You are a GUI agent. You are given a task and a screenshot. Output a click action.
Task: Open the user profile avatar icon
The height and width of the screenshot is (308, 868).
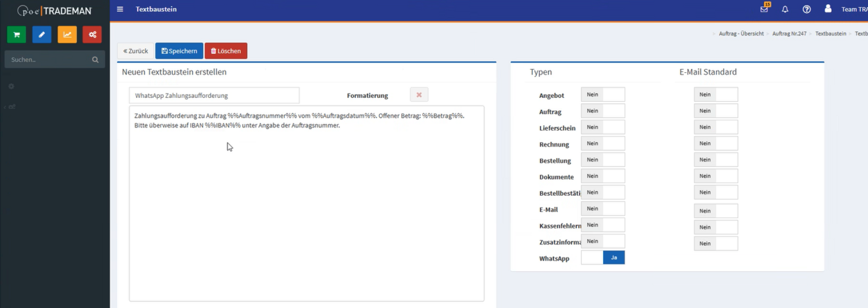click(x=828, y=9)
